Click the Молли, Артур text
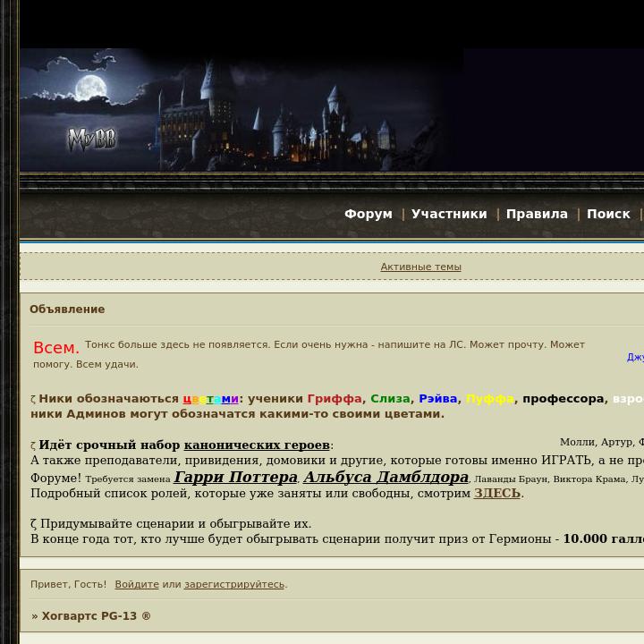Viewport: 644px width, 644px height. (x=597, y=443)
